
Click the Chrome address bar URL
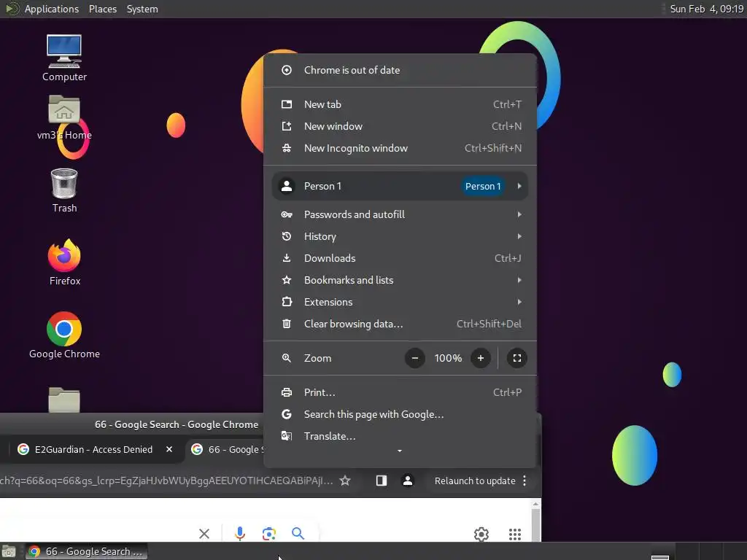pyautogui.click(x=166, y=481)
